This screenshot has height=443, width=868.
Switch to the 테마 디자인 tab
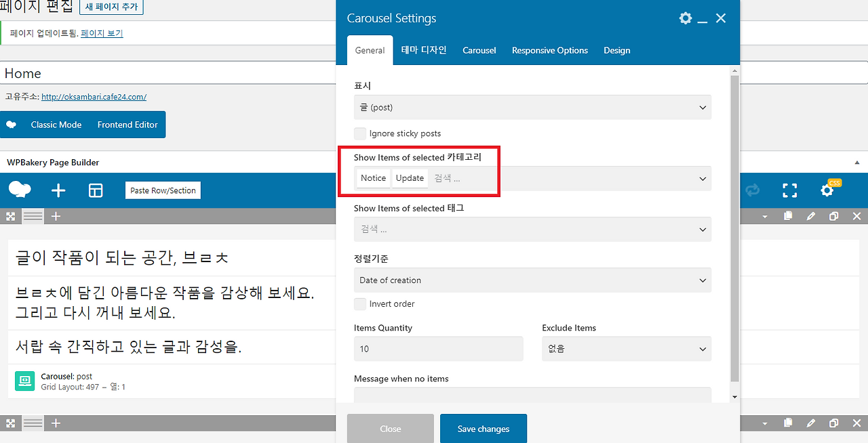point(424,50)
